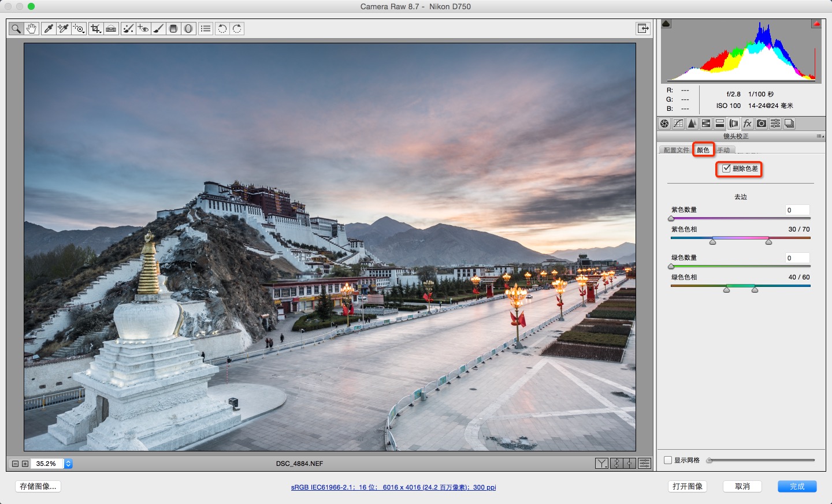Select the Zoom tool
This screenshot has width=832, height=504.
(16, 28)
